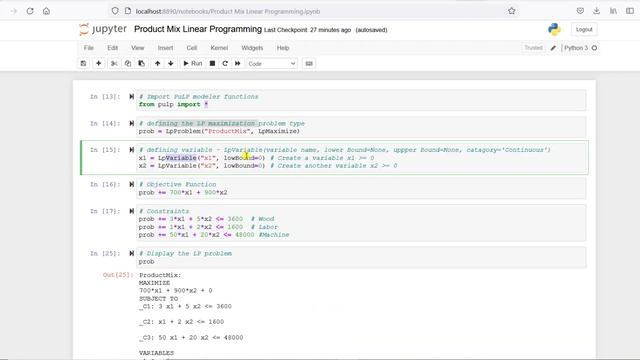640x360 pixels.
Task: Click the Wood constraint code line
Action: coord(207,219)
